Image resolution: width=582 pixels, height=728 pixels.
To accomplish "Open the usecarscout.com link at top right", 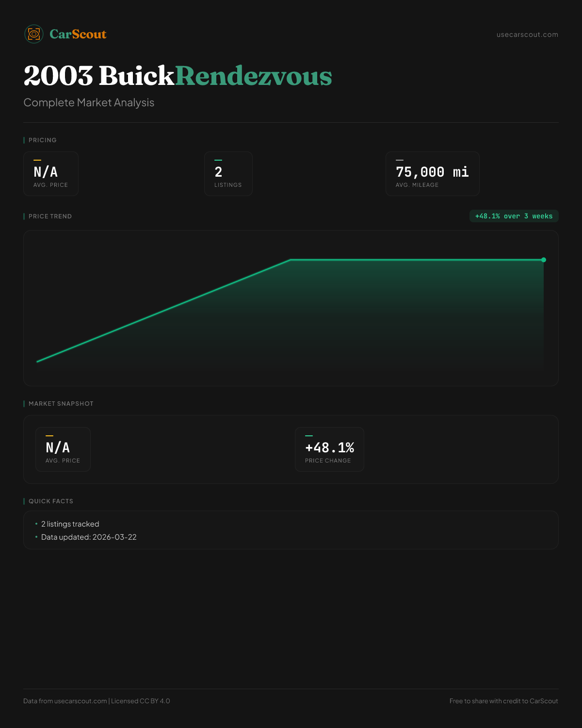I will tap(527, 34).
